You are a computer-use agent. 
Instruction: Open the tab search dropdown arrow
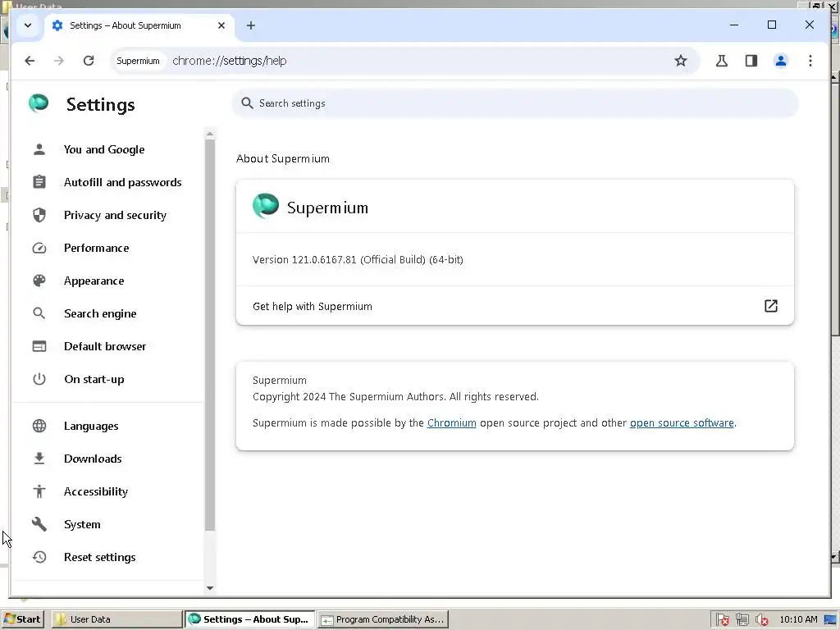click(x=28, y=25)
